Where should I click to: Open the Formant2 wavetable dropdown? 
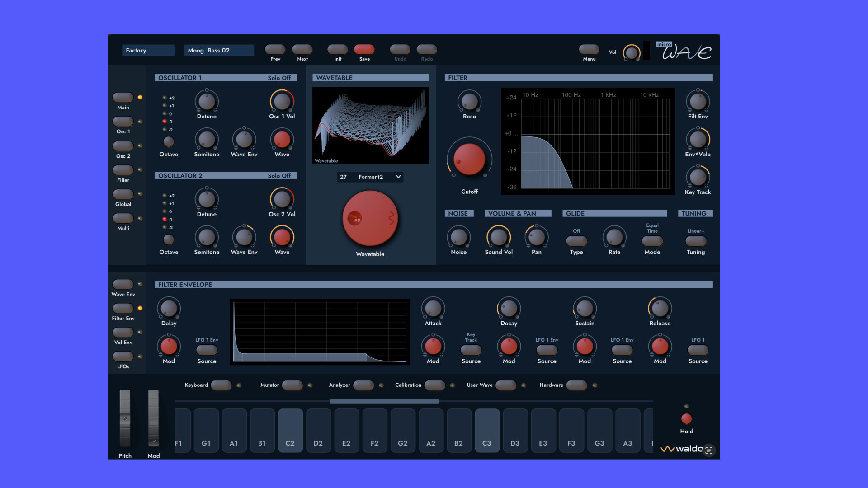370,177
